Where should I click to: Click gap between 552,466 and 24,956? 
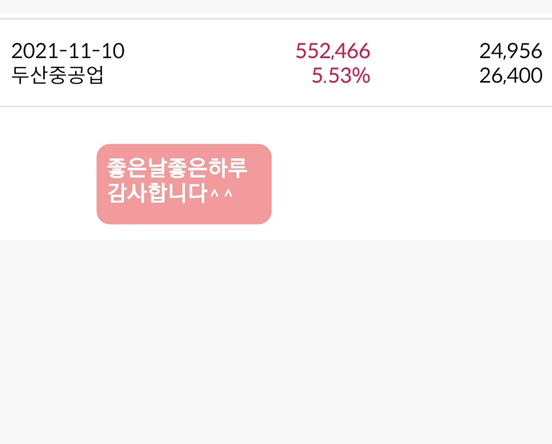[x=425, y=51]
